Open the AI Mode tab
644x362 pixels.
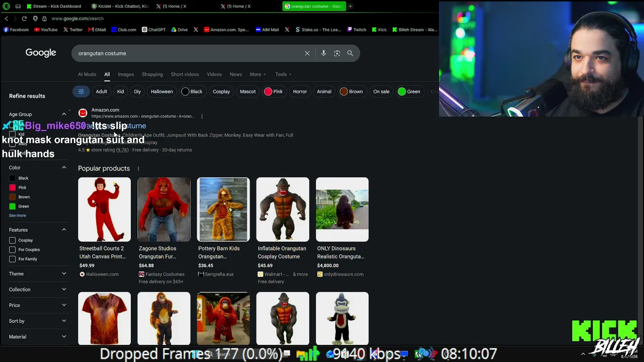coord(87,74)
